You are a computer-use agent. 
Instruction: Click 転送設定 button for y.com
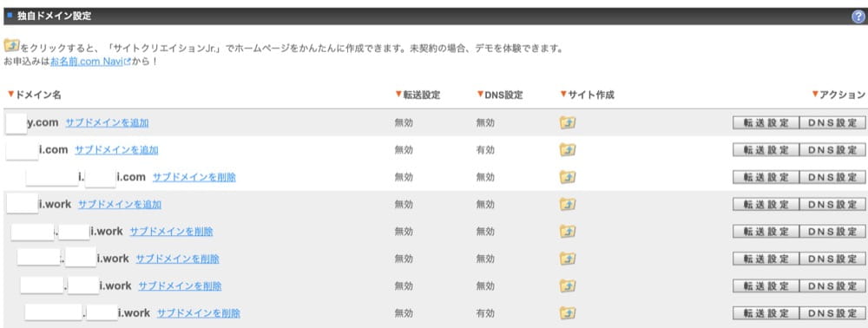pyautogui.click(x=766, y=123)
